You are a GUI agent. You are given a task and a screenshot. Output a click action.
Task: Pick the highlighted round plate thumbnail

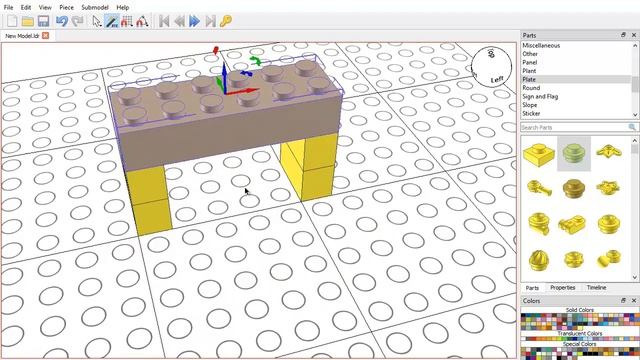coord(574,154)
